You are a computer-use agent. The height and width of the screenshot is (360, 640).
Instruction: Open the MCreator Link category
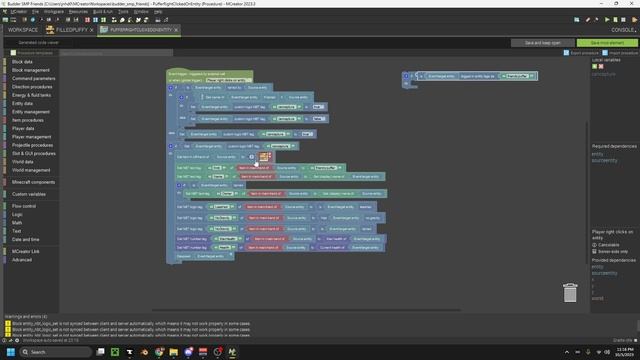point(25,251)
